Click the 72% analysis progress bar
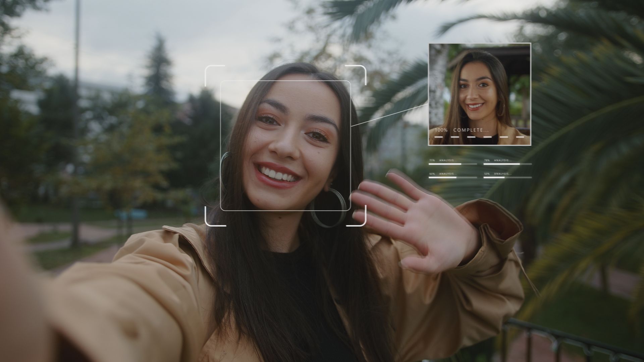 pos(453,164)
